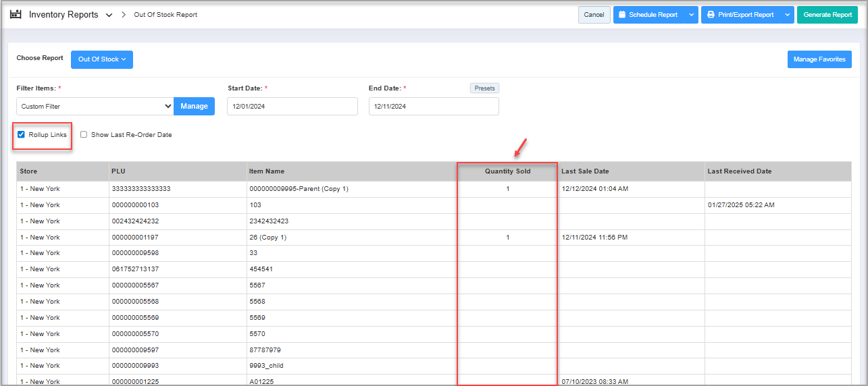Image resolution: width=868 pixels, height=386 pixels.
Task: Expand the Schedule Report dropdown arrow
Action: (691, 15)
